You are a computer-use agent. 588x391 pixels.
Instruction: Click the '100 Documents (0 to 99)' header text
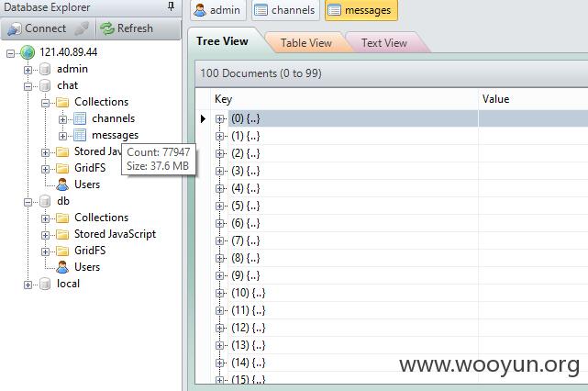[261, 73]
